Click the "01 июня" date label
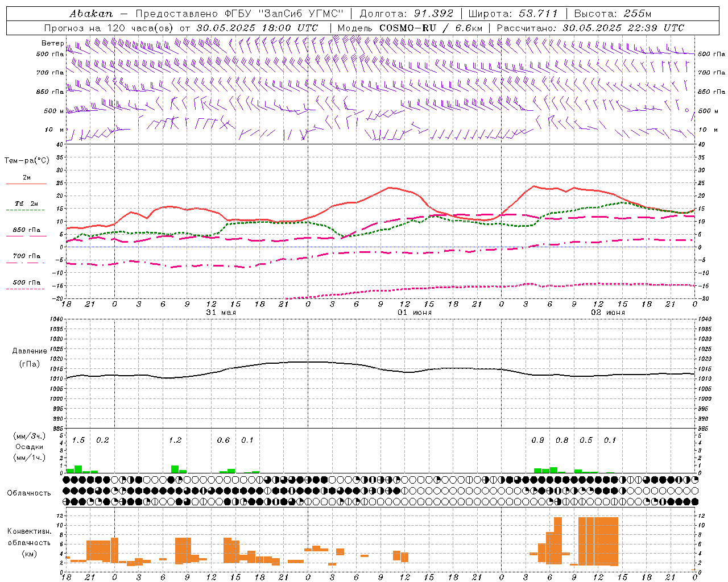 click(414, 313)
